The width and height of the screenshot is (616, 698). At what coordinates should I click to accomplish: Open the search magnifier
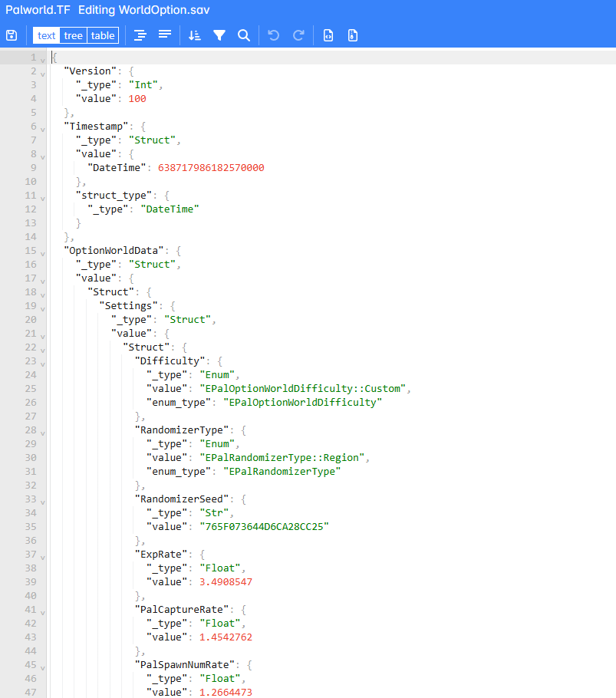point(244,35)
